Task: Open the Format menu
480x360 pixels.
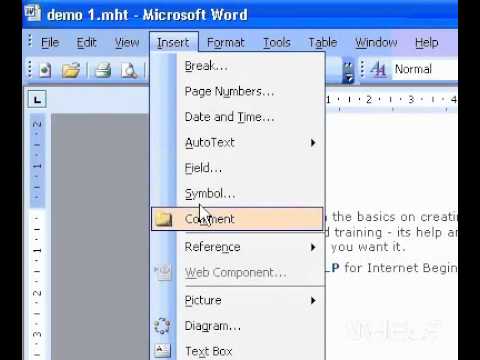Action: point(226,43)
